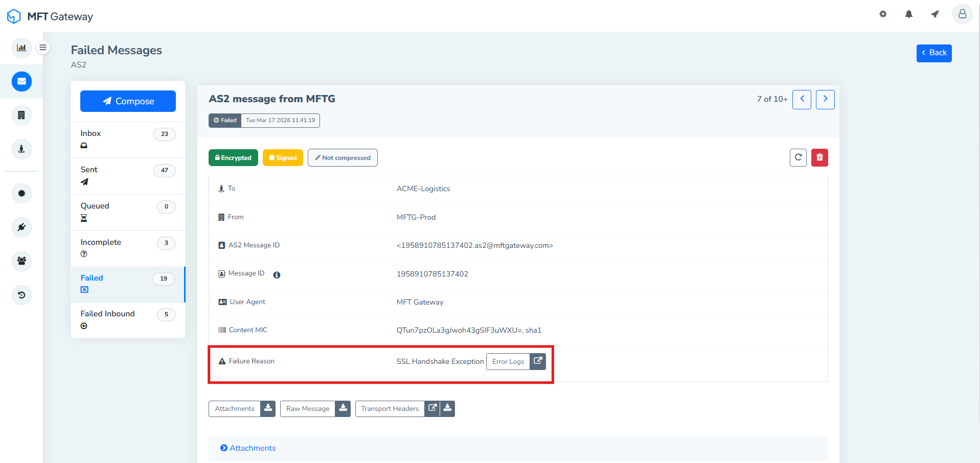The height and width of the screenshot is (463, 980).
Task: Click the Compose button
Action: tap(128, 101)
